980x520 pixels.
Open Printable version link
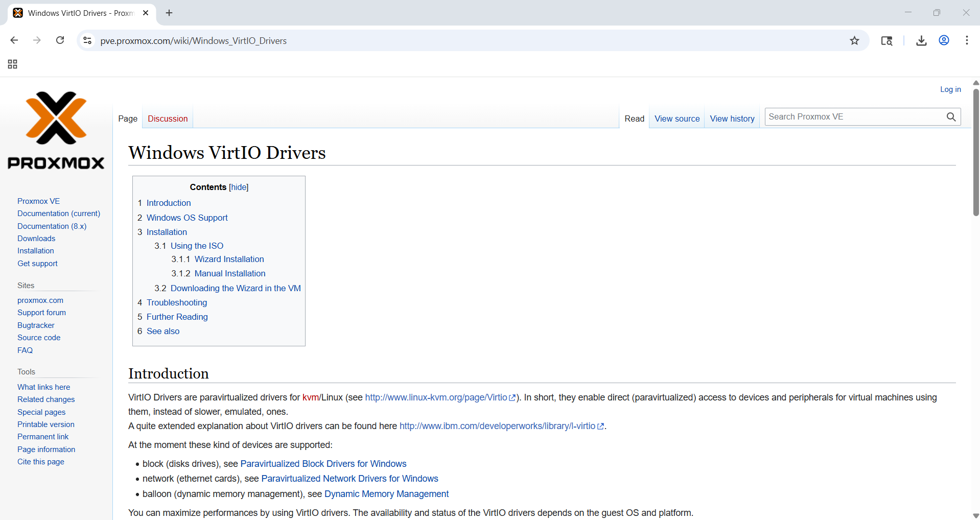[x=46, y=424]
